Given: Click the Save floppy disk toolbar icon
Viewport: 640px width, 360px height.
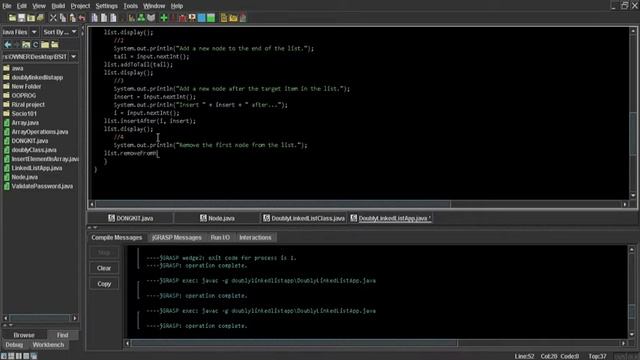Looking at the screenshot, I should click(x=22, y=18).
